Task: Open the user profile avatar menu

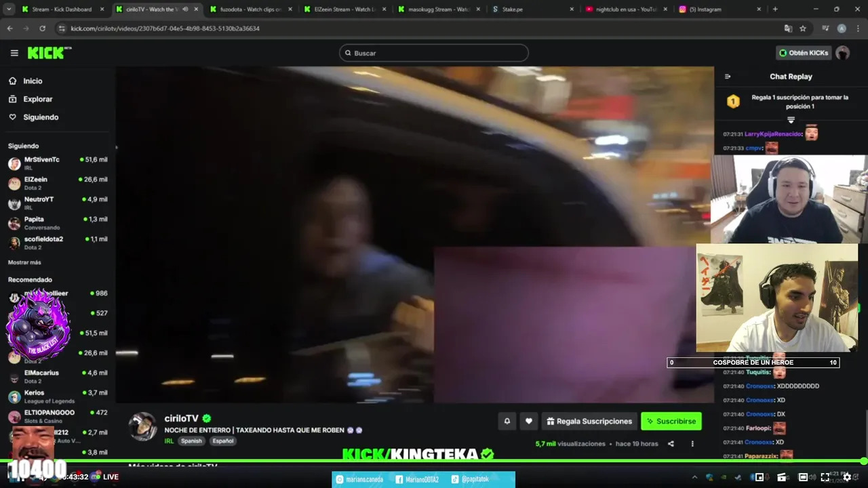Action: pyautogui.click(x=843, y=53)
